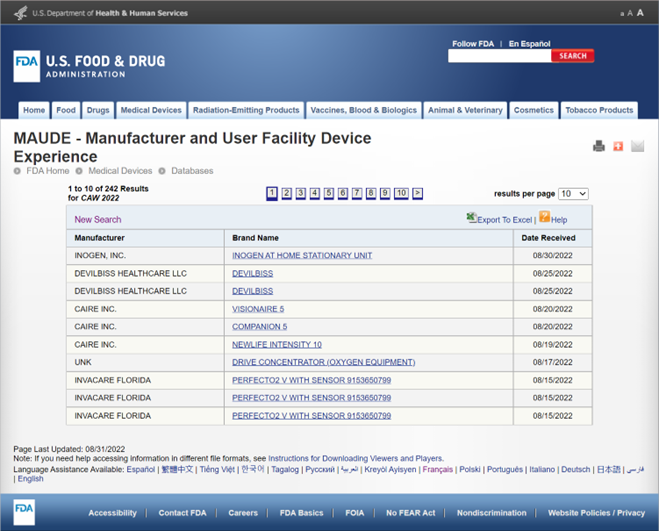This screenshot has width=659, height=531.
Task: Open Vaccines, Blood & Biologics tab
Action: click(364, 110)
